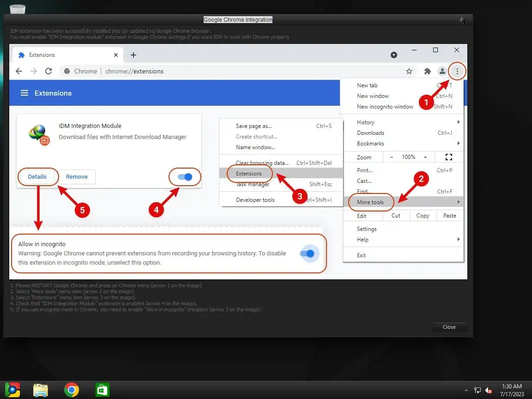Click the browser forward arrow

(34, 71)
